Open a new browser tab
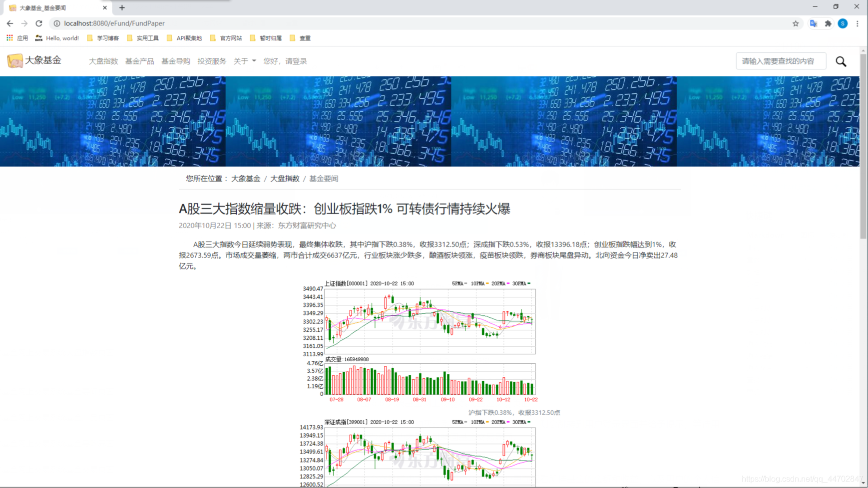 click(122, 7)
